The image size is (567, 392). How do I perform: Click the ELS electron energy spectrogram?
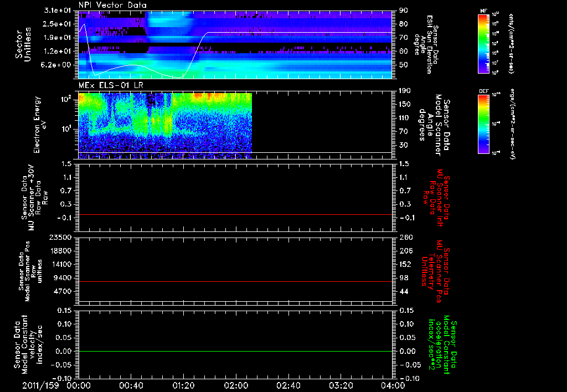(x=165, y=126)
